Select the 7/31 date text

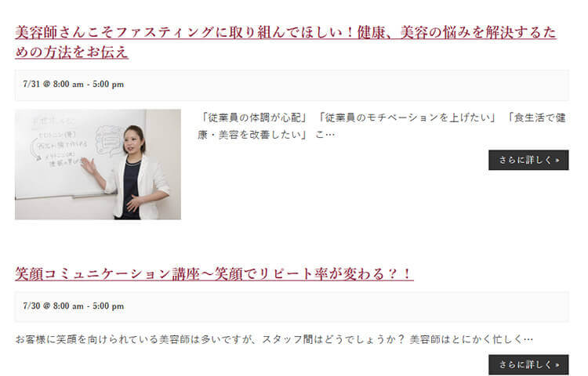click(x=31, y=85)
